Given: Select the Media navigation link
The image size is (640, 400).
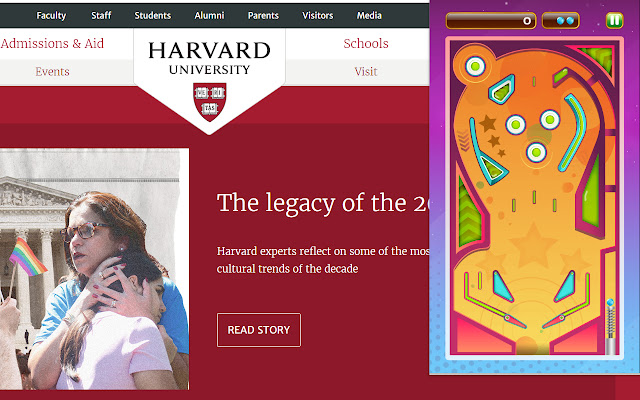Looking at the screenshot, I should pos(369,16).
